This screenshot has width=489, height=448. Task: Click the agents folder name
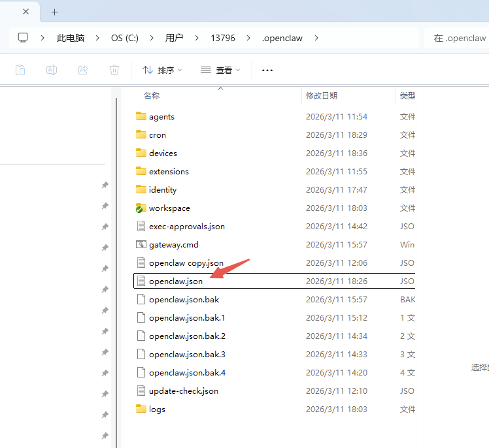point(161,117)
